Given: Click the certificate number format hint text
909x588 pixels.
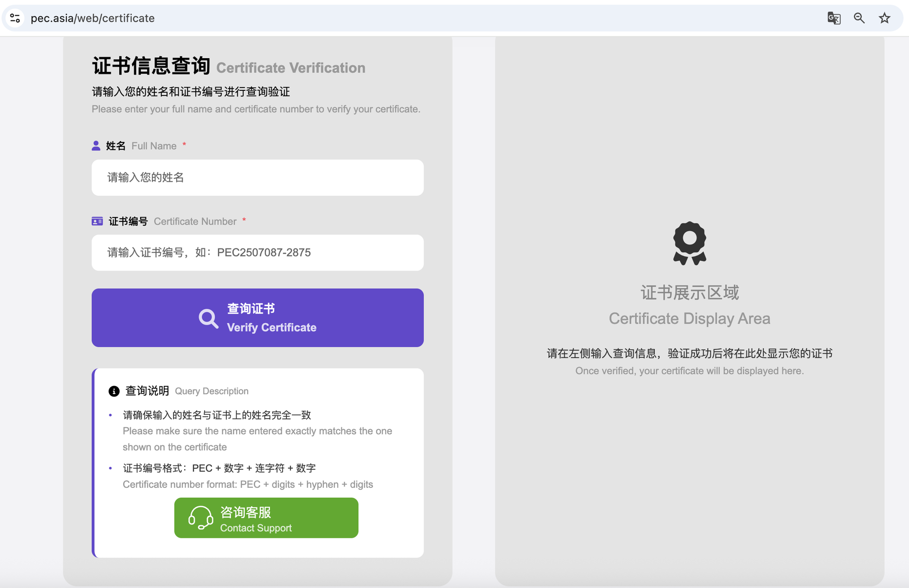Looking at the screenshot, I should 248,484.
